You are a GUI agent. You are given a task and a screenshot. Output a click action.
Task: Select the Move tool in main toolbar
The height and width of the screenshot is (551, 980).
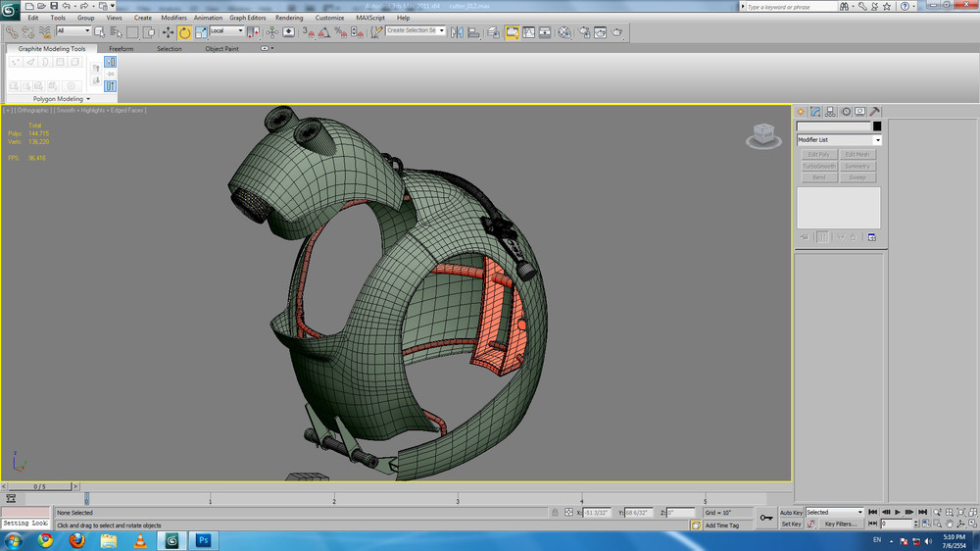click(168, 32)
